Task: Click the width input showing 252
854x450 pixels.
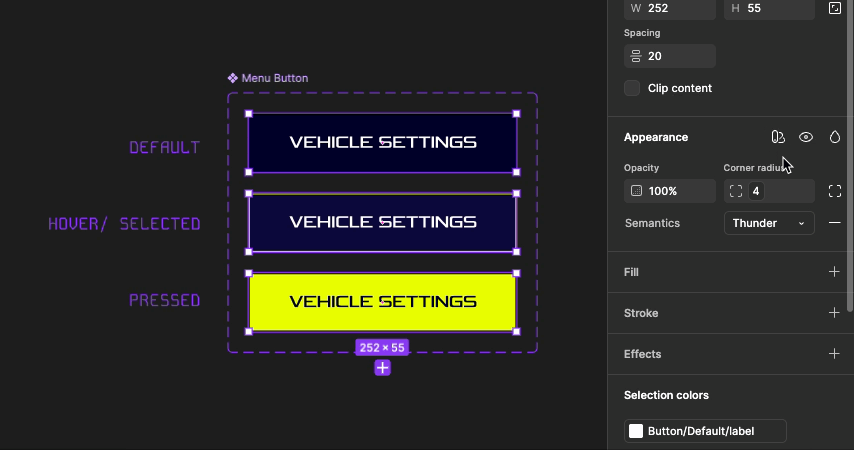Action: 670,9
